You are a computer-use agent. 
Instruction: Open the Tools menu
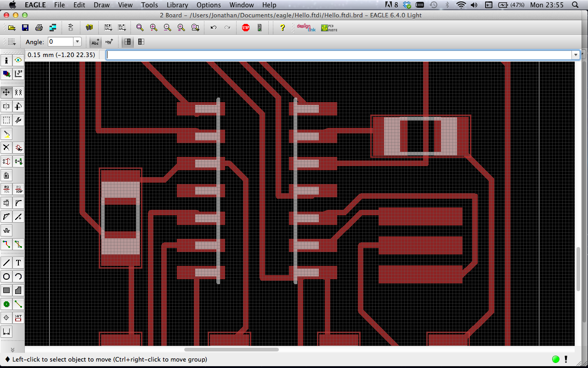point(149,5)
